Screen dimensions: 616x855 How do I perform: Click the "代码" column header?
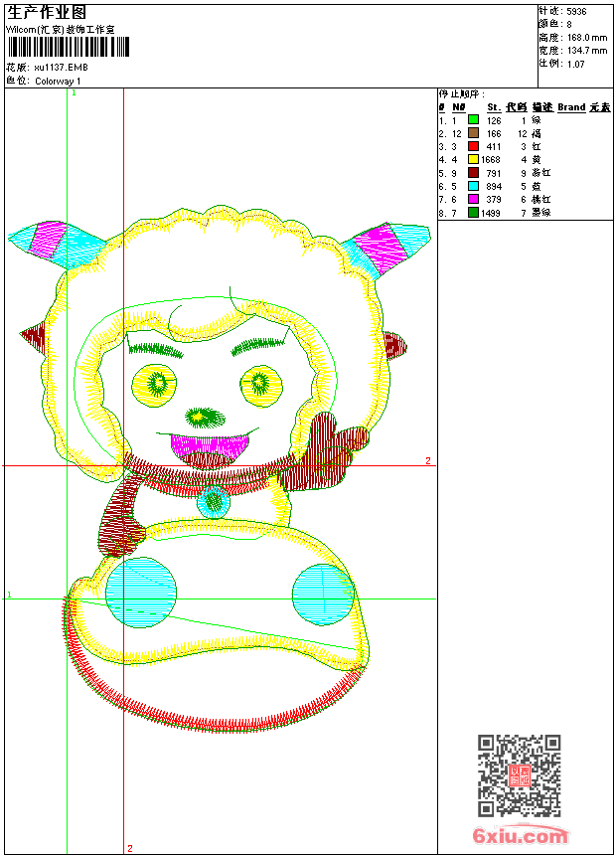pos(517,107)
